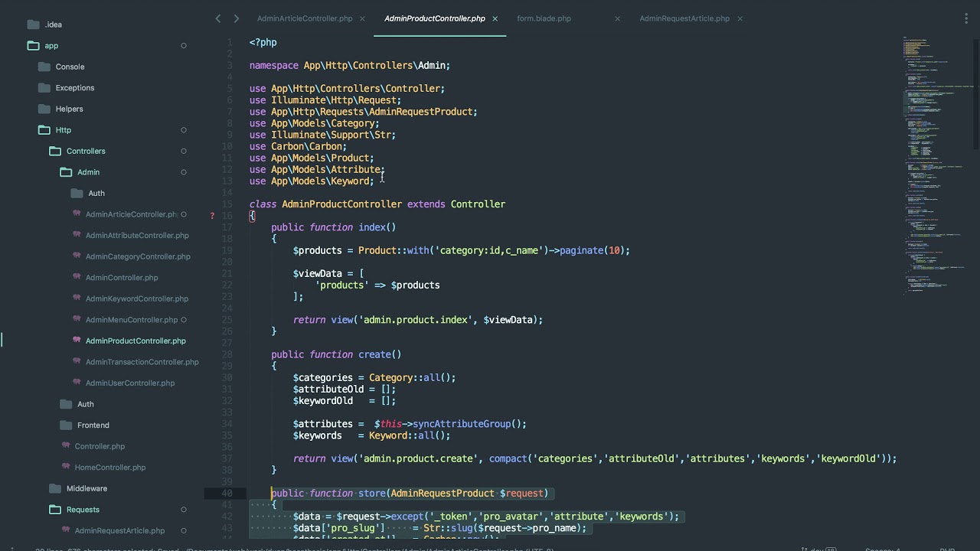Click 'Carbon\Carbon' in the use statement
The image size is (980, 551).
(306, 146)
